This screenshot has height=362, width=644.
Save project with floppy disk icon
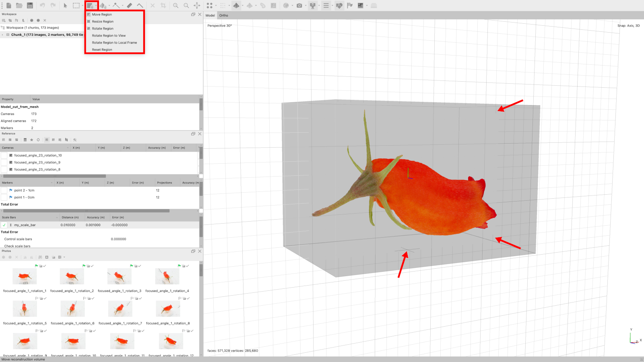(x=30, y=6)
